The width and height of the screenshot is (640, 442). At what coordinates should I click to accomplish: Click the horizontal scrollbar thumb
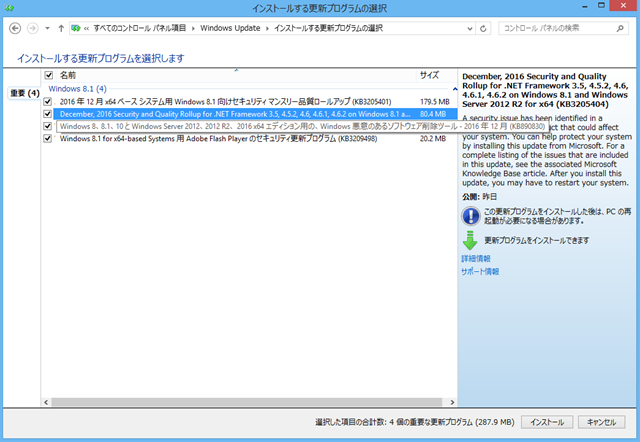pos(247,402)
